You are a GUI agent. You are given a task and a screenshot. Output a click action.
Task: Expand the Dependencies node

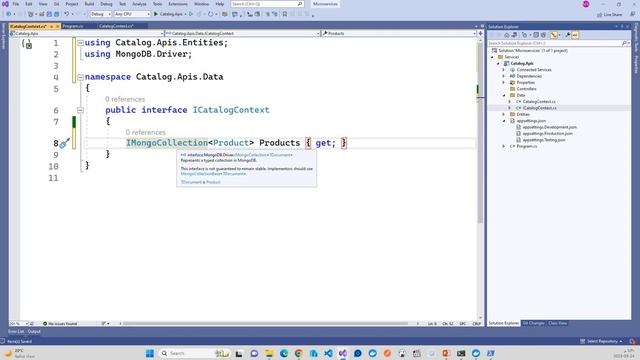(504, 76)
